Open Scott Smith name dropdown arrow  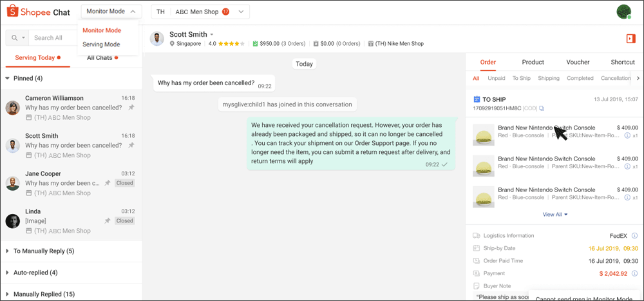(x=212, y=35)
